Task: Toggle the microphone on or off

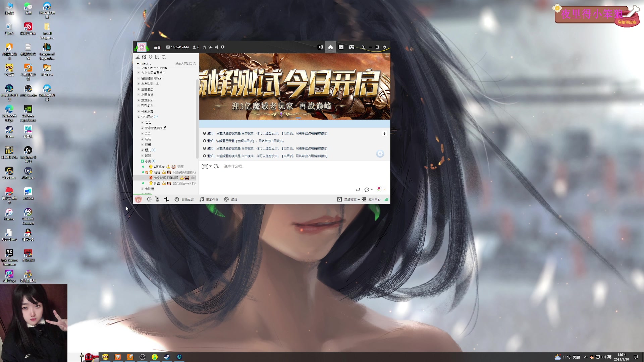Action: pos(157,199)
